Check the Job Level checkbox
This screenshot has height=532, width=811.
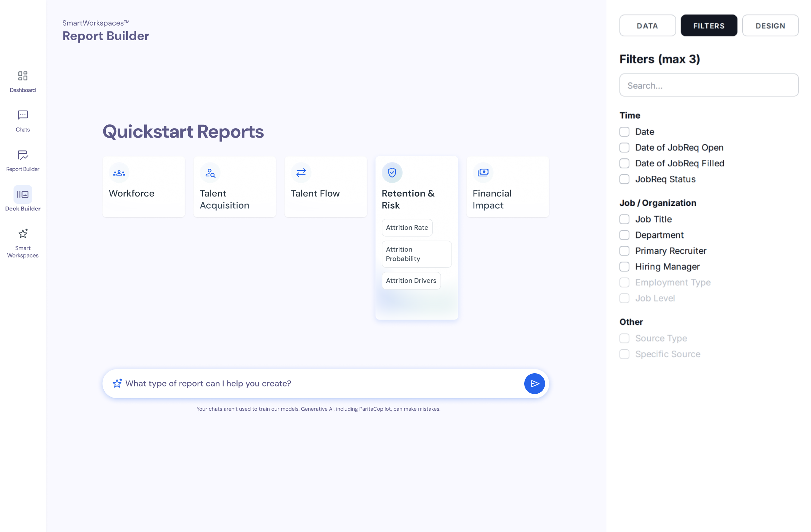click(x=624, y=298)
